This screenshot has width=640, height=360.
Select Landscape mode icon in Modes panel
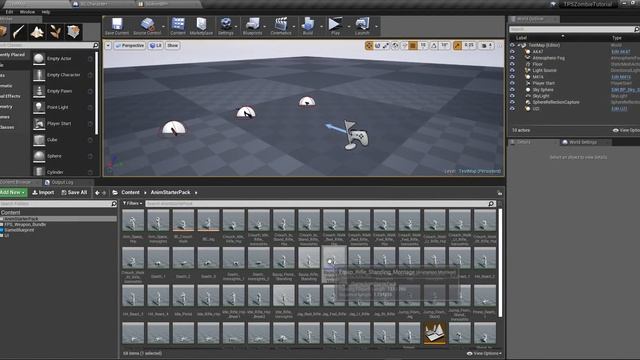[x=37, y=31]
